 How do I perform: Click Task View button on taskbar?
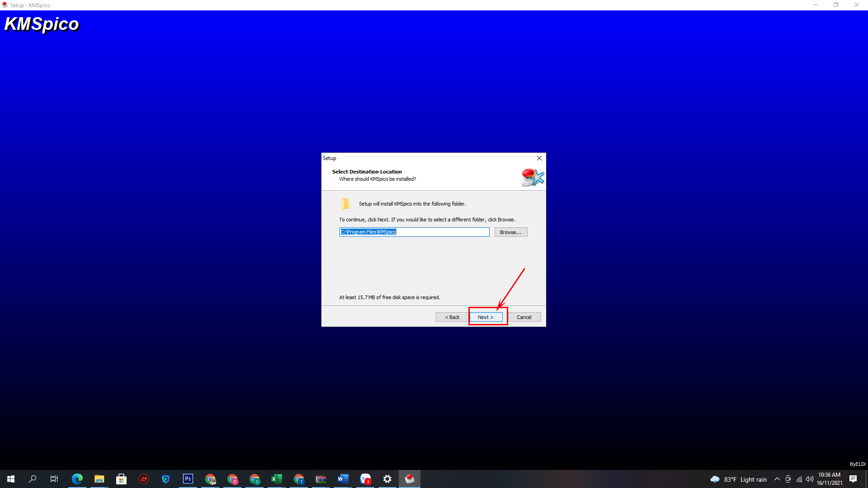click(54, 479)
